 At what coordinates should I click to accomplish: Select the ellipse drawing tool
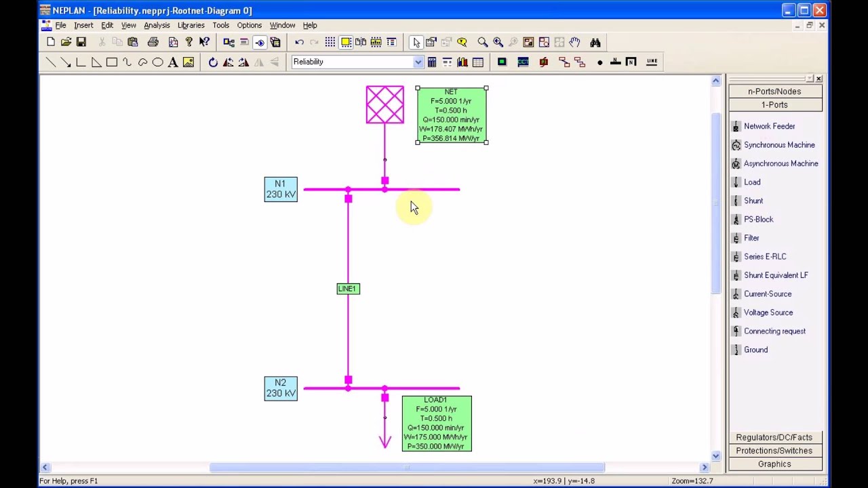(157, 62)
